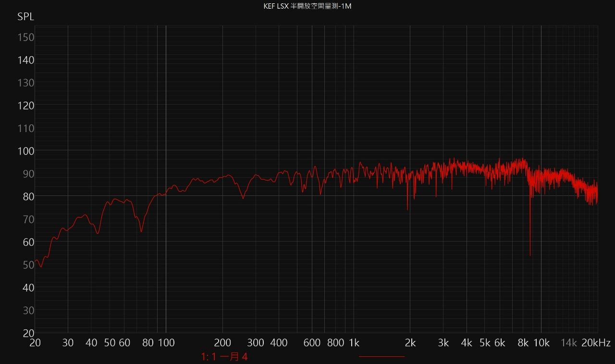Click the curve dip near 2k
This screenshot has width=615, height=364.
tap(407, 209)
